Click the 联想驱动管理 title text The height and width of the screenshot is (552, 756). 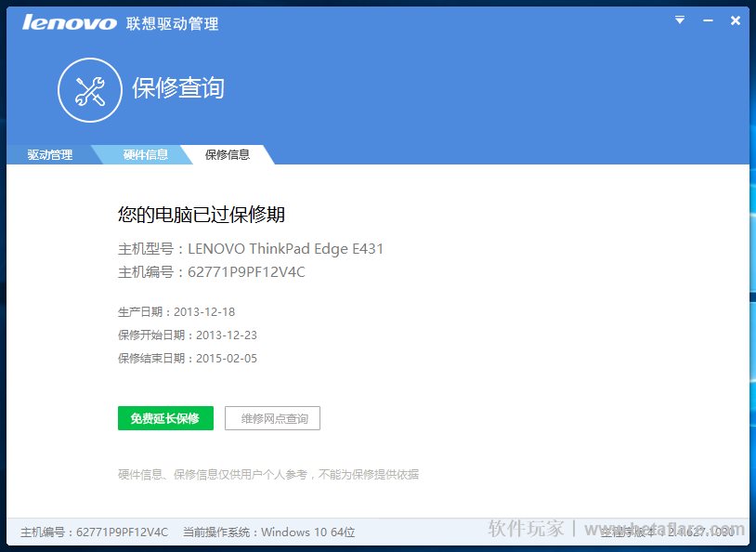coord(173,23)
